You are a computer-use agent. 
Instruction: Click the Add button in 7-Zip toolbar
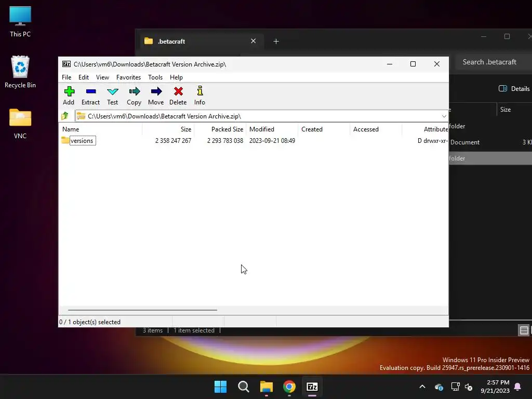(69, 96)
